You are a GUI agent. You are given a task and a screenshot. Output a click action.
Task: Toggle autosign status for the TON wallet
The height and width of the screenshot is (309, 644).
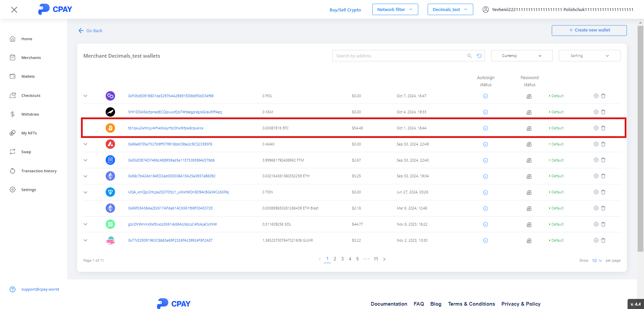click(x=485, y=192)
